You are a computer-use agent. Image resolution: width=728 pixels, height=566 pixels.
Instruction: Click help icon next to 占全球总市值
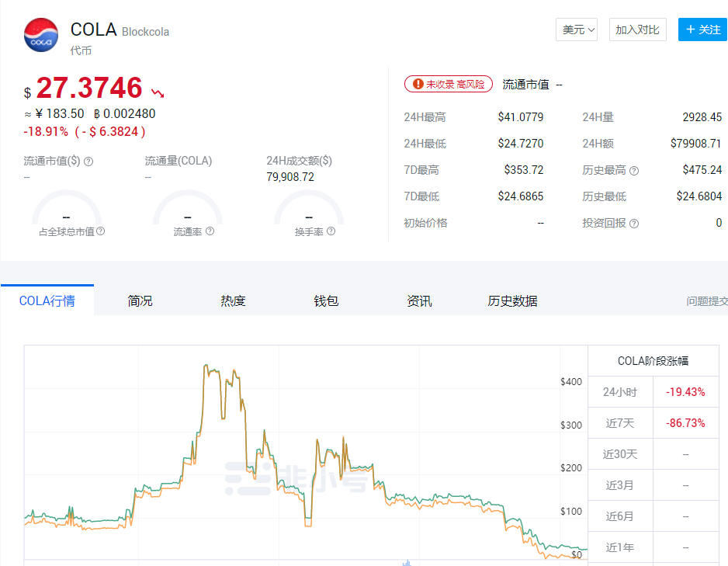point(100,231)
